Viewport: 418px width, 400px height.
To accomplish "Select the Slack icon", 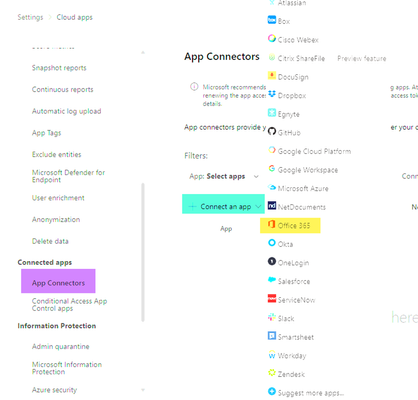I will (272, 317).
